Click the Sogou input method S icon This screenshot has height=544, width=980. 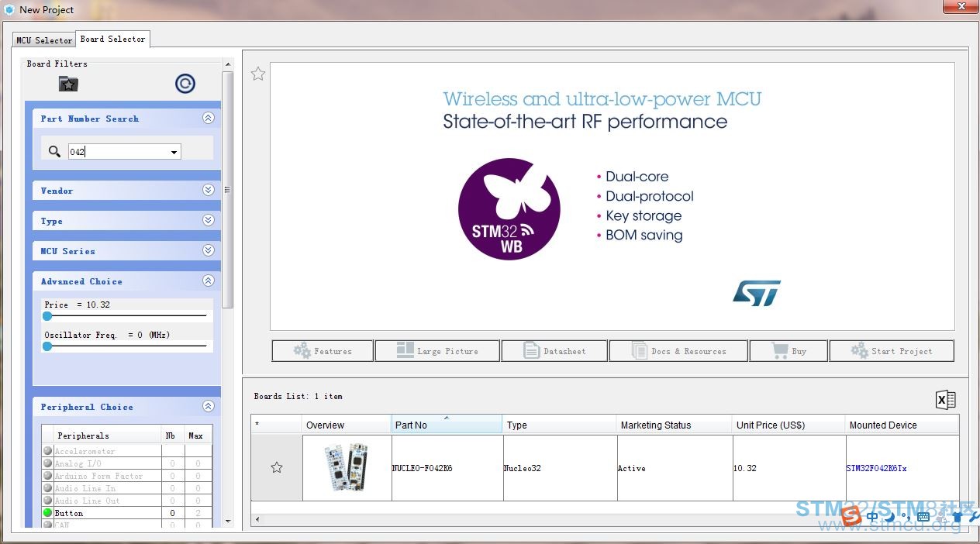pos(851,516)
